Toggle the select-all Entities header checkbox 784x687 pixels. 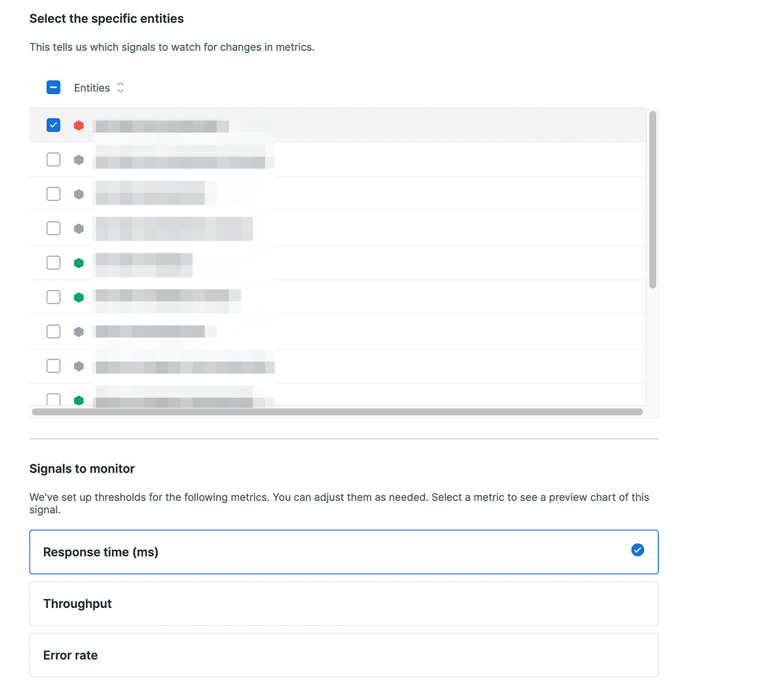[54, 88]
